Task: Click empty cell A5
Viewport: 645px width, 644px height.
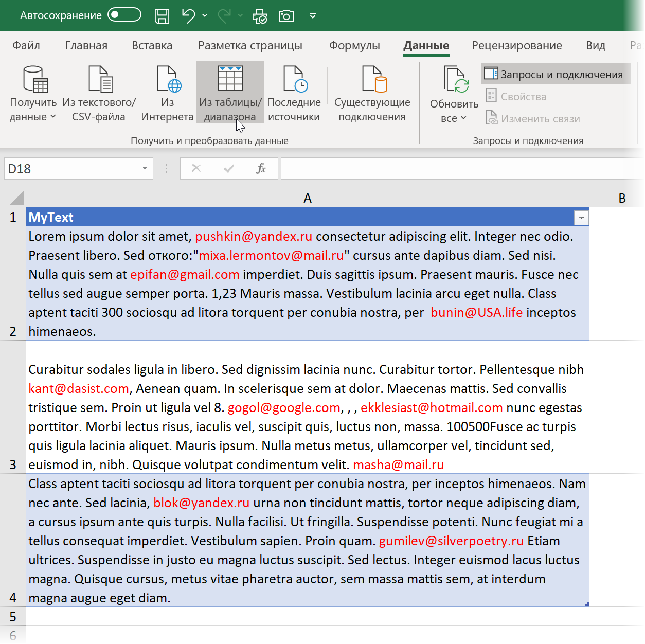Action: click(308, 616)
